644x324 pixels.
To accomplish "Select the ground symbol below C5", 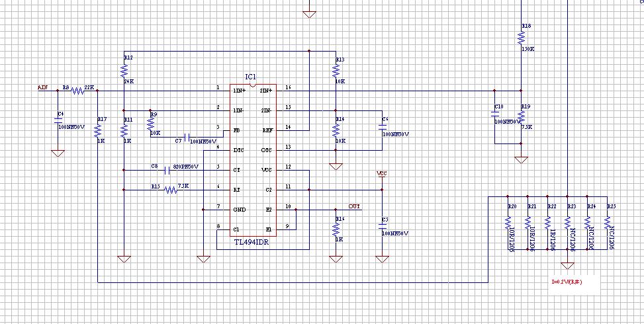I will tap(383, 259).
